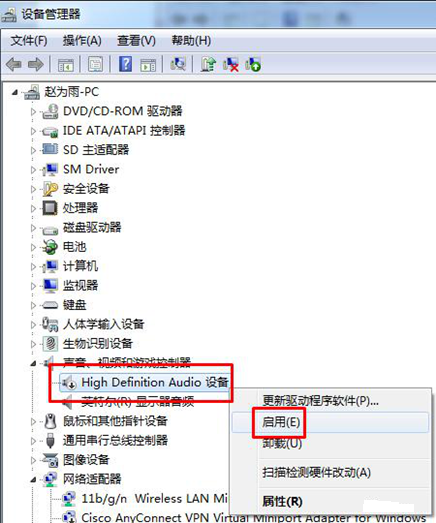Collapse the 网络适配器 category
The image size is (436, 523).
coord(33,480)
